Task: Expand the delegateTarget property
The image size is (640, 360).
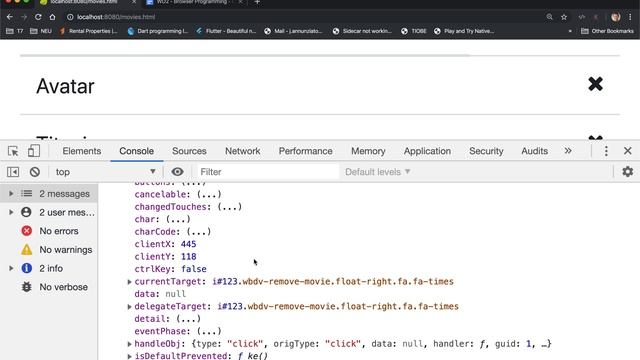Action: pos(129,307)
